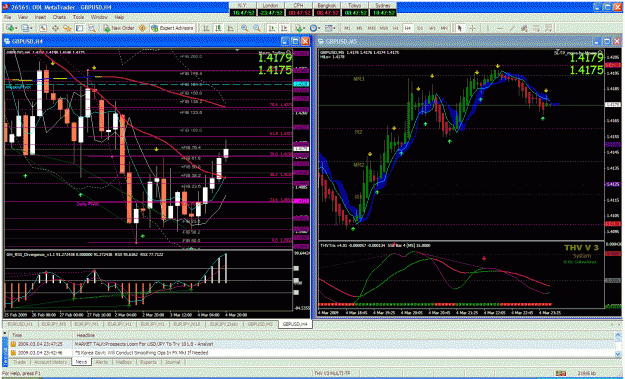Click the Zoom In magnifier icon

coord(244,28)
